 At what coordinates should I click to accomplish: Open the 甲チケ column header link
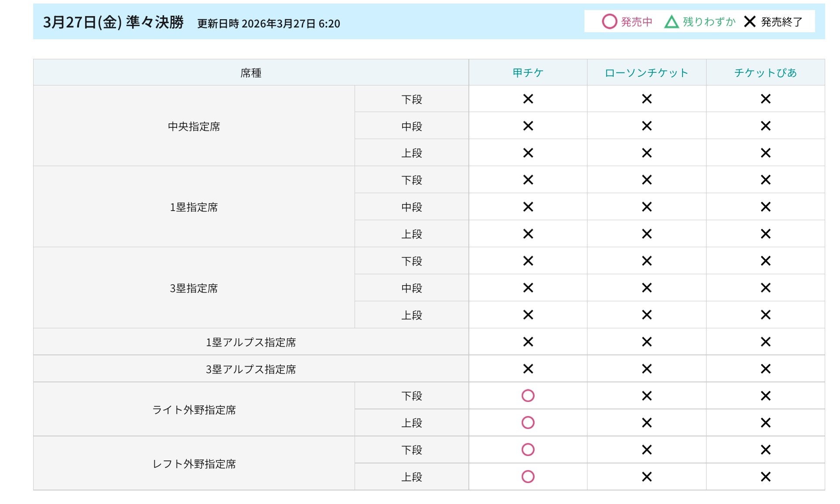(x=528, y=73)
